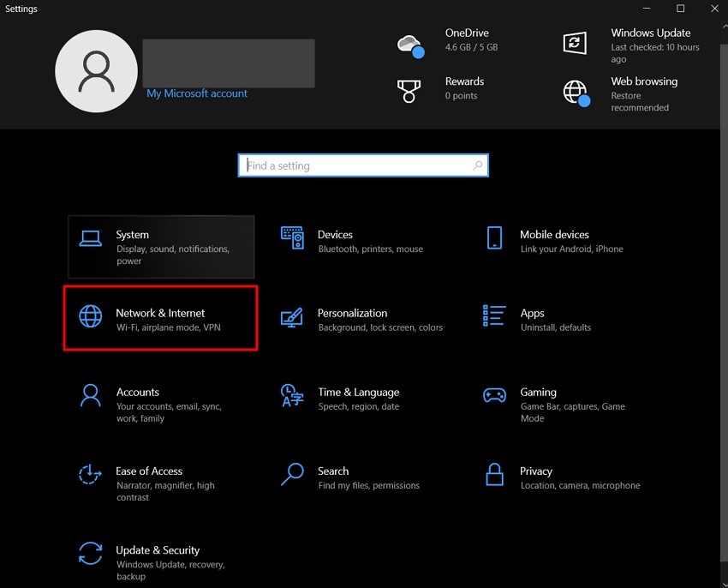This screenshot has width=728, height=588.
Task: Click the Devices keyboard icon
Action: pos(292,238)
